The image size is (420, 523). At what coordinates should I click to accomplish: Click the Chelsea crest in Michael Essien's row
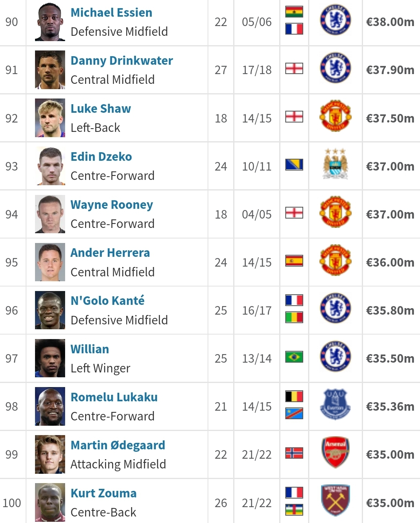[x=335, y=20]
